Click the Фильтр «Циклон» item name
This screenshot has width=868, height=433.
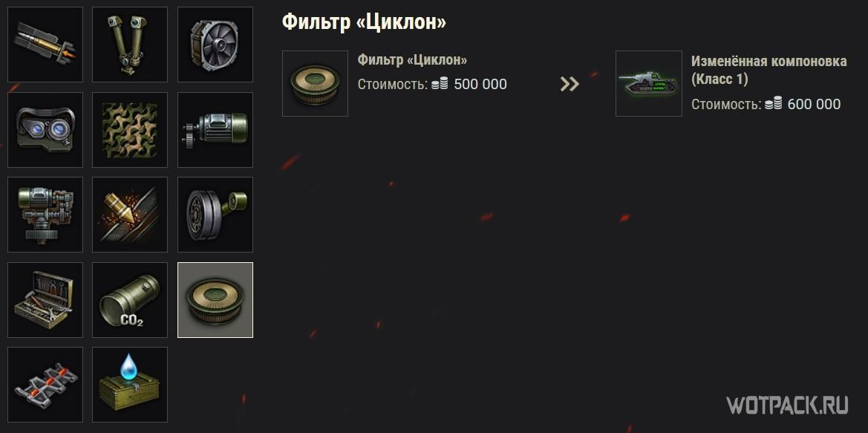(x=412, y=60)
